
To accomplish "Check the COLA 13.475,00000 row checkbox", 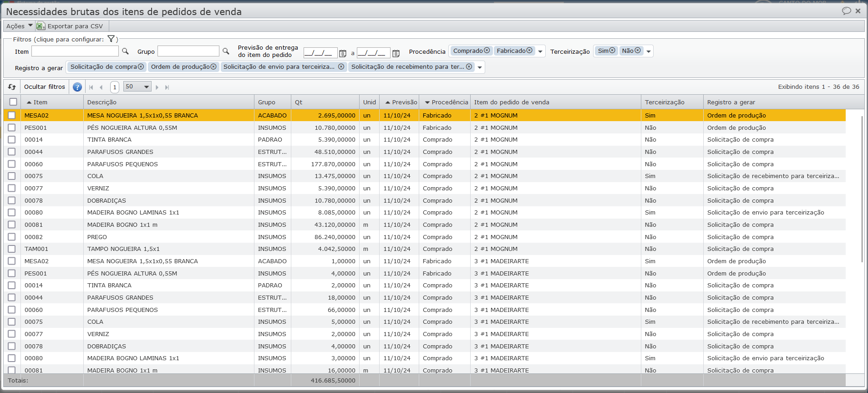I will click(x=12, y=176).
